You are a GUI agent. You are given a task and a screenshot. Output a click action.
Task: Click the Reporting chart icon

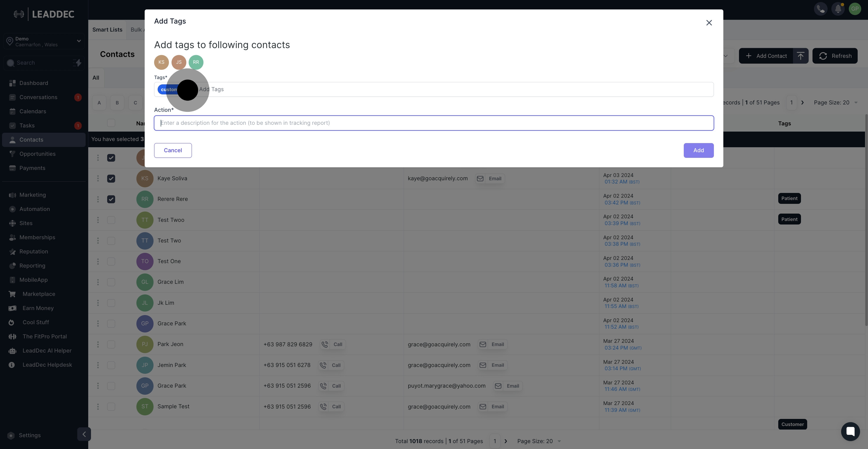tap(12, 266)
